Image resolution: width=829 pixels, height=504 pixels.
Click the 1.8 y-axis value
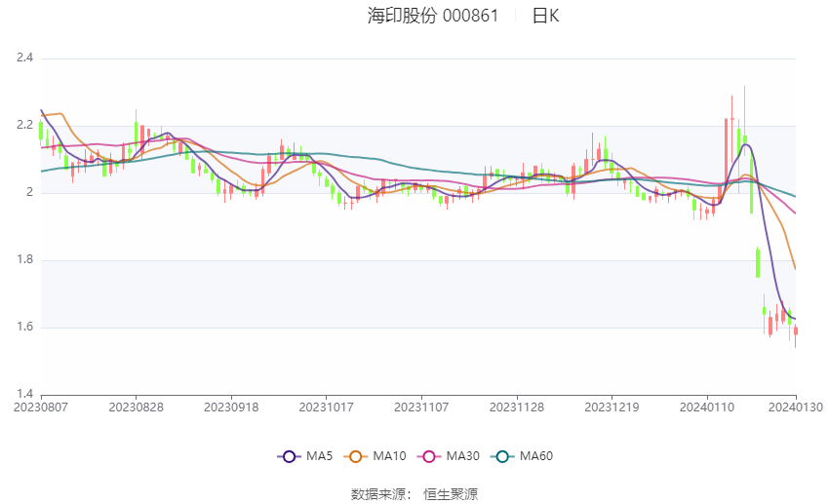pos(24,259)
